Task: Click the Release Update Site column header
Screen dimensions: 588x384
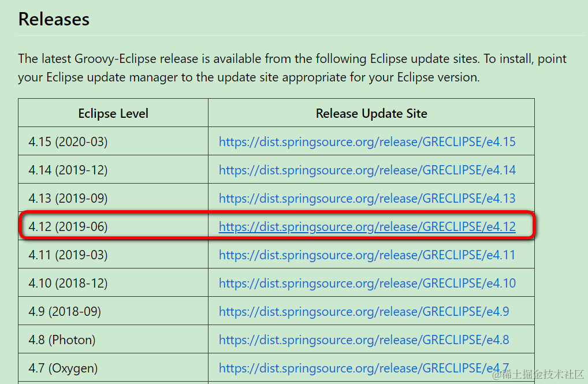Action: tap(371, 113)
